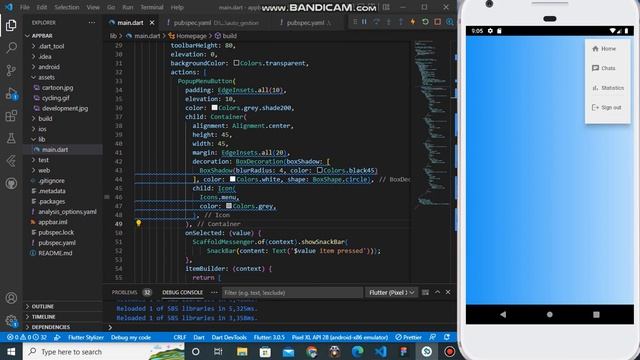Click the Colors.grey.shade200 color swatch
The width and height of the screenshot is (640, 360).
214,108
